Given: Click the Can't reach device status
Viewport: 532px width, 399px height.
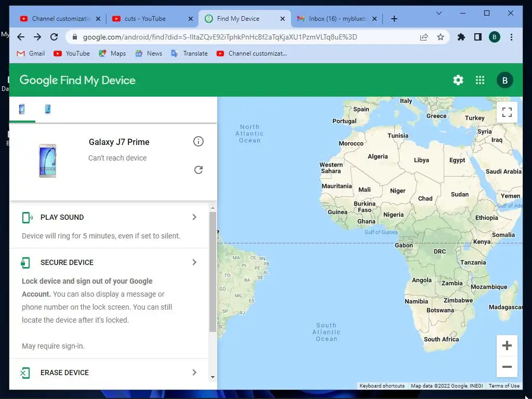Looking at the screenshot, I should click(x=117, y=158).
